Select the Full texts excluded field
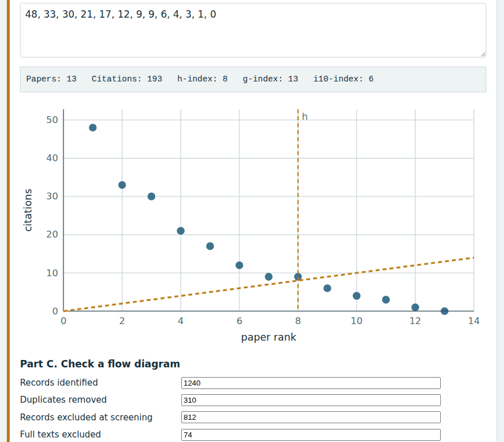Screen dimensions: 504x442 coord(311,435)
